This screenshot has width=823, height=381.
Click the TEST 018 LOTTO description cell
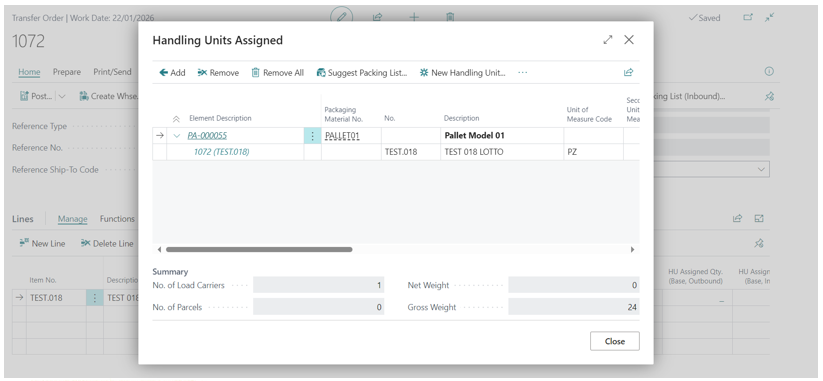[502, 152]
